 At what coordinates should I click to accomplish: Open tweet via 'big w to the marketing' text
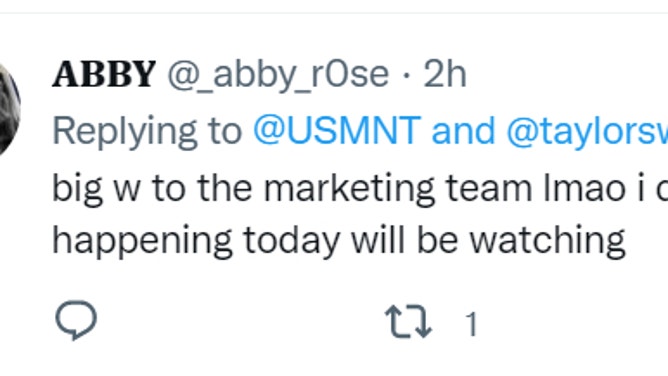coord(243,188)
